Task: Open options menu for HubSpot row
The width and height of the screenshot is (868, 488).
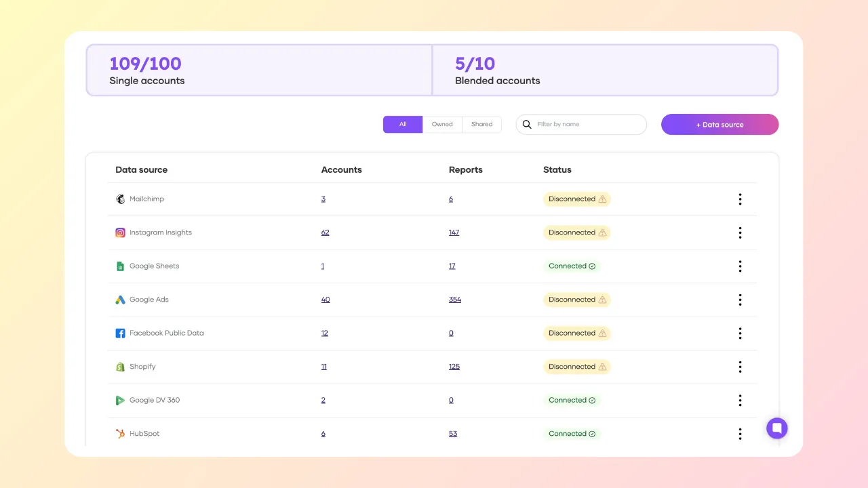Action: click(x=740, y=434)
